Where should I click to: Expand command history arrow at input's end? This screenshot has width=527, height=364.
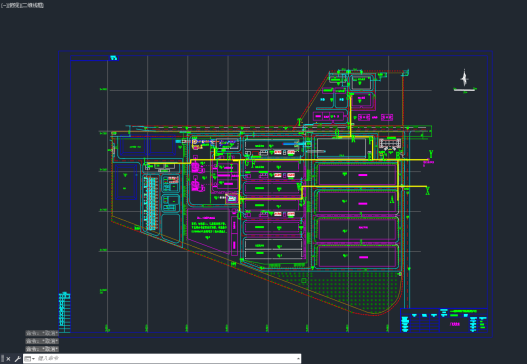click(298, 359)
